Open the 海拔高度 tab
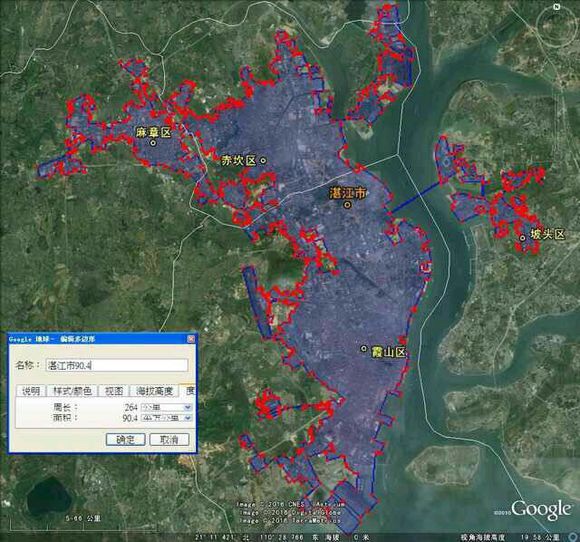Screen dimensions: 580x542 (x=154, y=391)
